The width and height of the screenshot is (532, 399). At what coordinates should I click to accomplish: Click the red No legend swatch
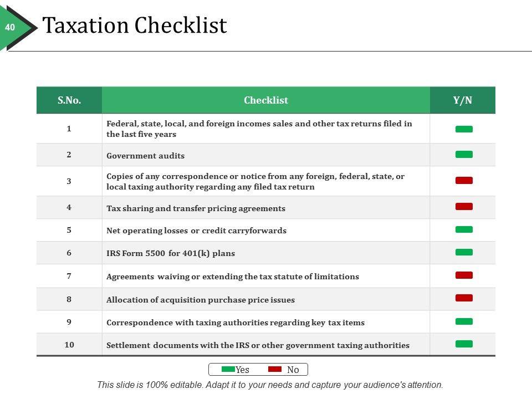(x=275, y=370)
